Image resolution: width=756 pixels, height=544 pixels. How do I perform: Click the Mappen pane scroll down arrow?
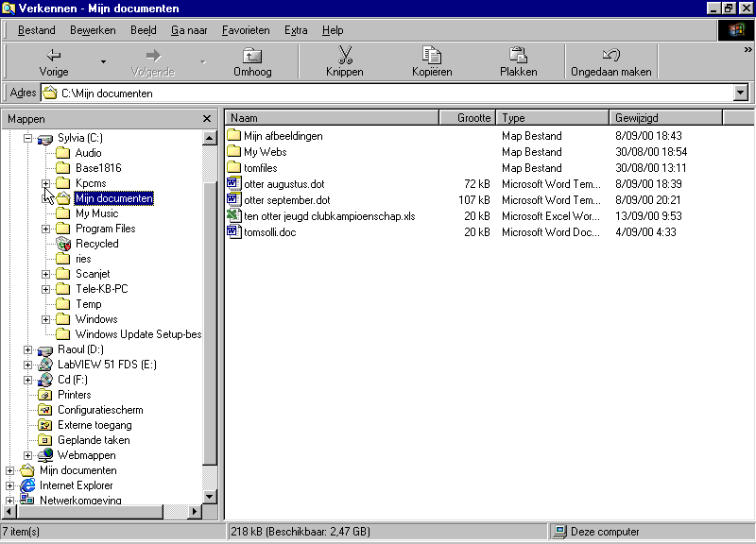210,497
